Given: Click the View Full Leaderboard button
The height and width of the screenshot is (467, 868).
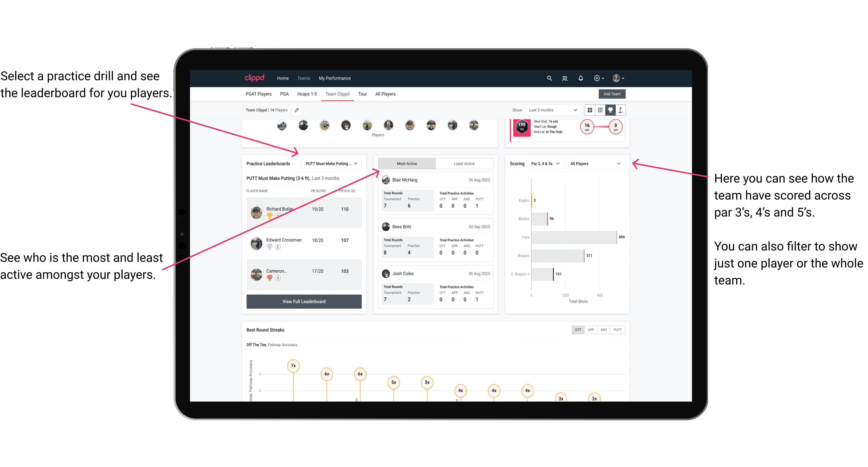Looking at the screenshot, I should pos(304,301).
